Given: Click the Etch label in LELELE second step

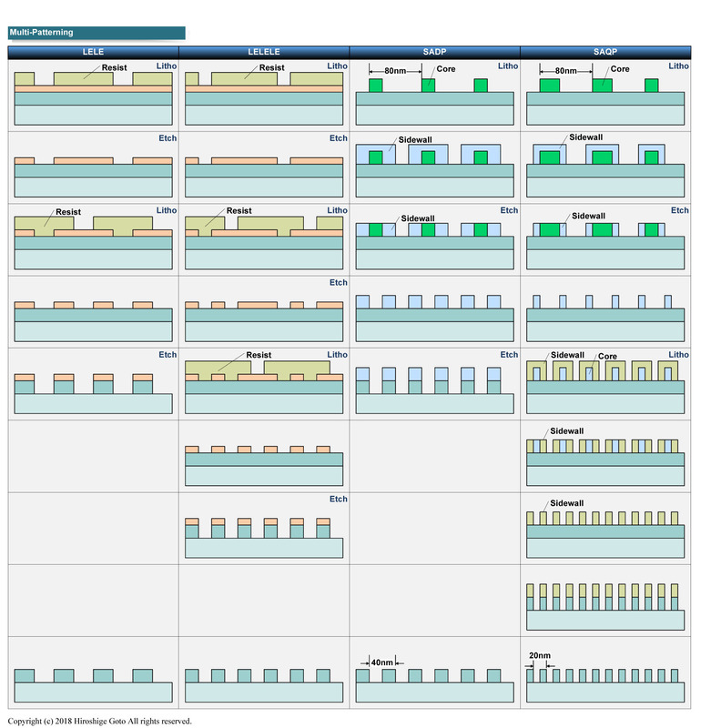Looking at the screenshot, I should [x=339, y=138].
